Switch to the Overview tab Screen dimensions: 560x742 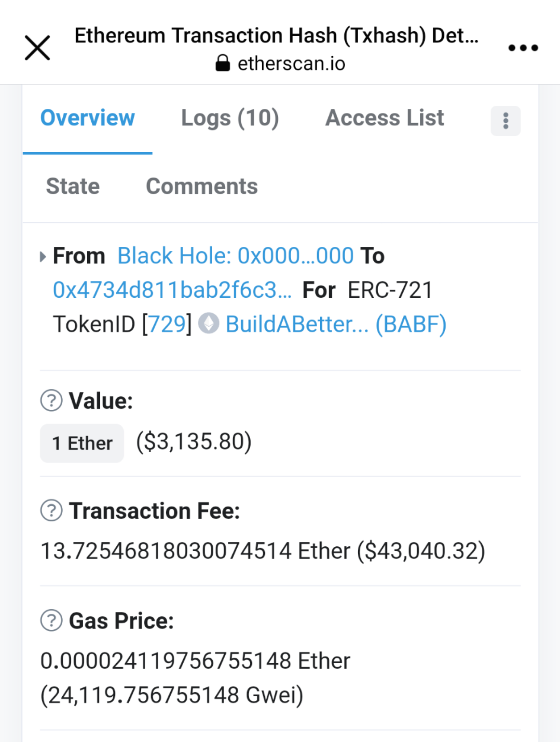click(x=87, y=118)
